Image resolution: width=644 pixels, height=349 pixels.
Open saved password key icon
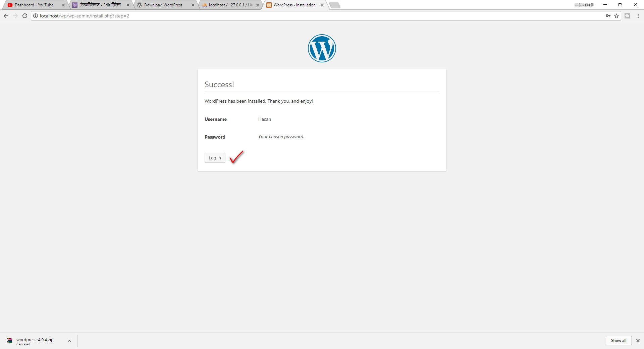(x=608, y=16)
